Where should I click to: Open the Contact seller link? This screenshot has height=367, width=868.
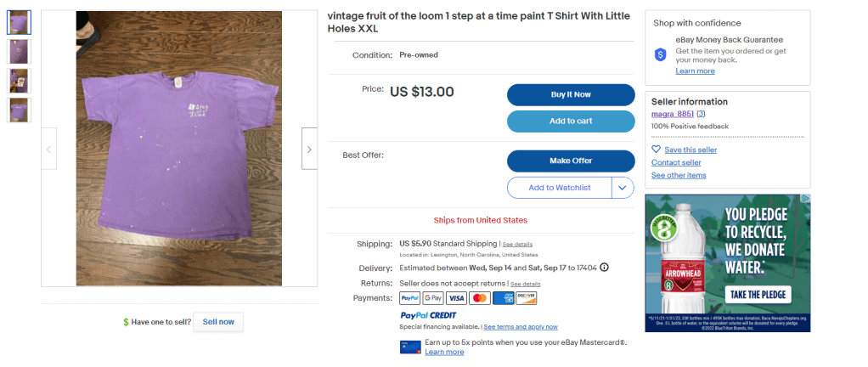[x=676, y=162]
